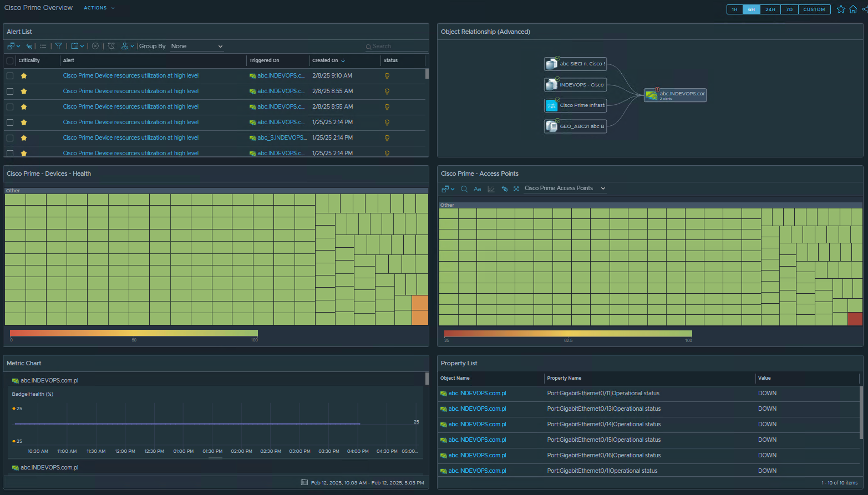Open the calendar date filter in Alert List
868x495 pixels.
click(75, 46)
